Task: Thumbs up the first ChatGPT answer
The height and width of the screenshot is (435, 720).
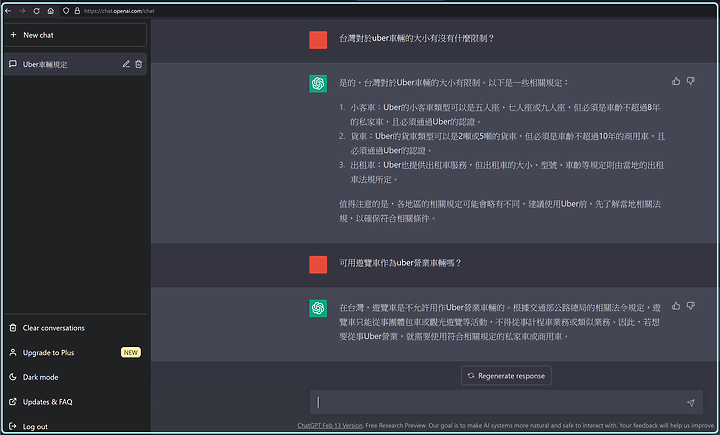Action: coord(676,81)
